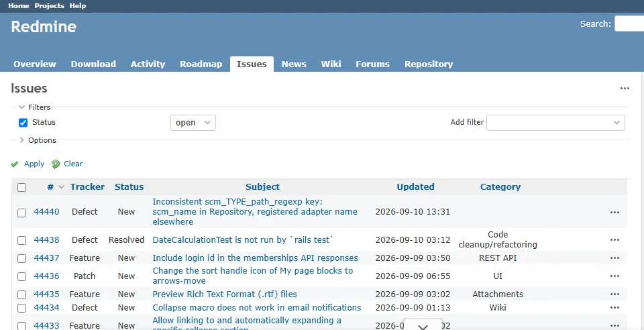Tick checkbox for issue 44436
644x330 pixels.
point(21,276)
